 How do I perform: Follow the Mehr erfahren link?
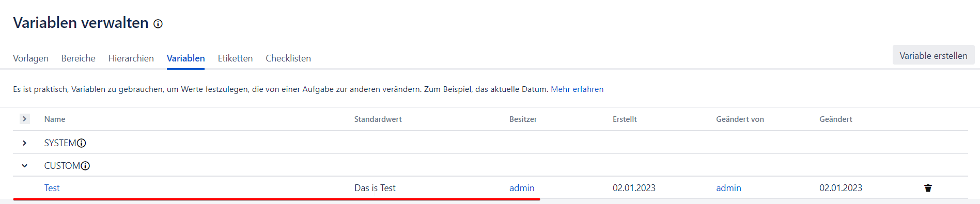tap(577, 89)
